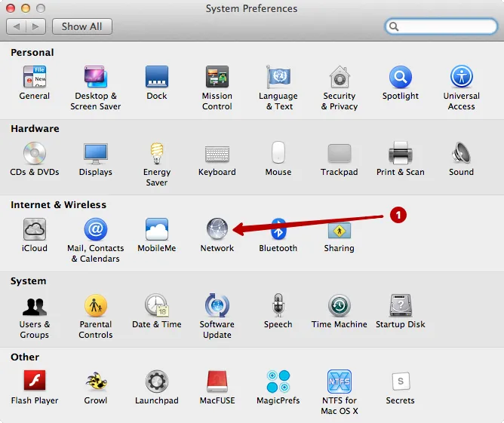This screenshot has width=504, height=423.
Task: Go back with the left arrow button
Action: click(16, 26)
